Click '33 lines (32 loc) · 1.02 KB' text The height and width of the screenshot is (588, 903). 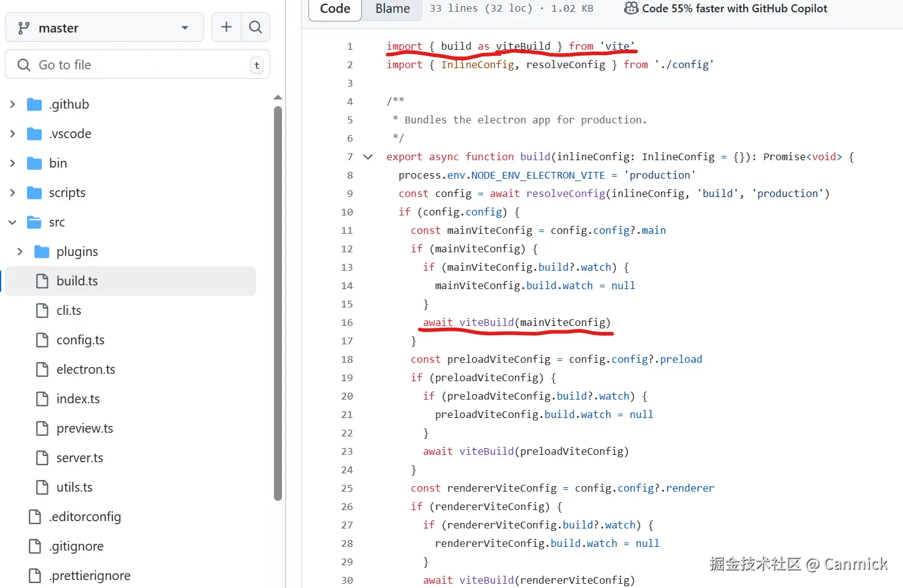tap(511, 9)
